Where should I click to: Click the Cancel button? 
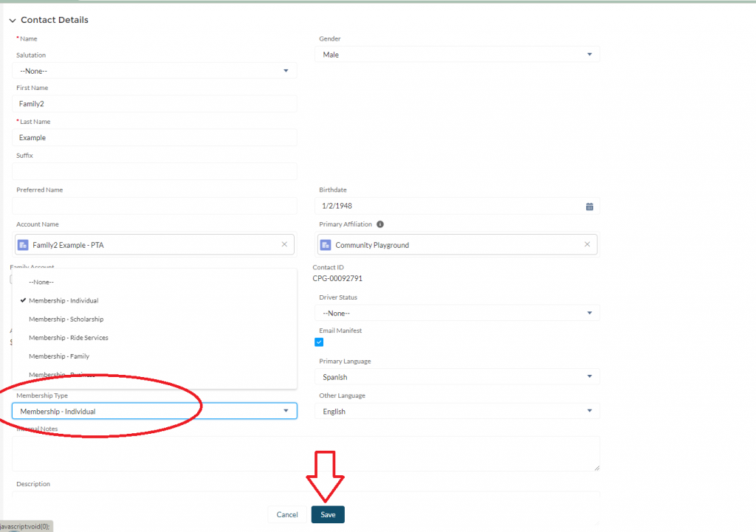[286, 514]
